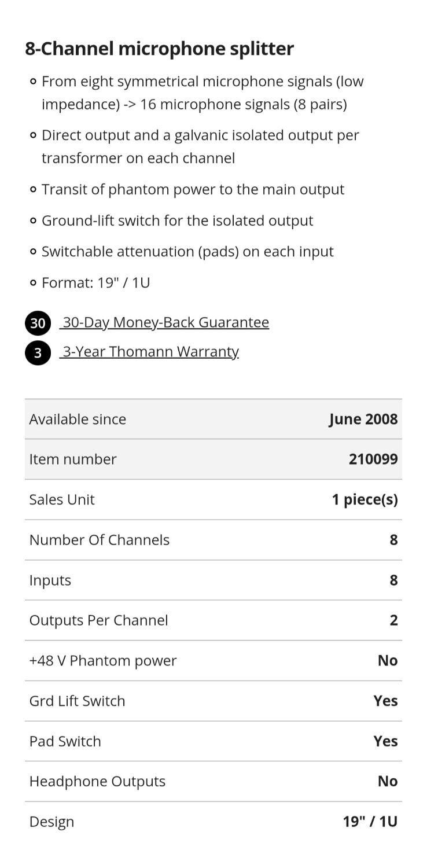Click the Design 19" / 1U row

click(x=213, y=822)
